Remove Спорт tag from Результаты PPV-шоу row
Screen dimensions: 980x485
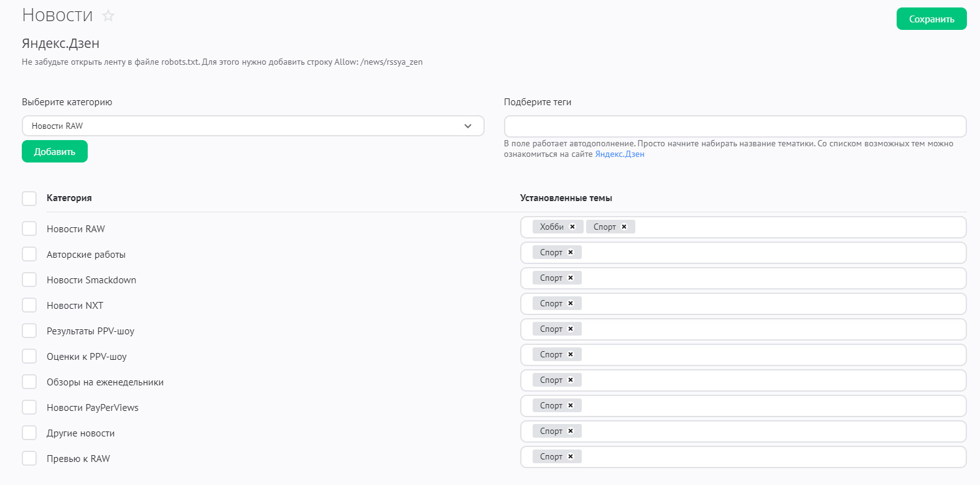click(x=571, y=329)
